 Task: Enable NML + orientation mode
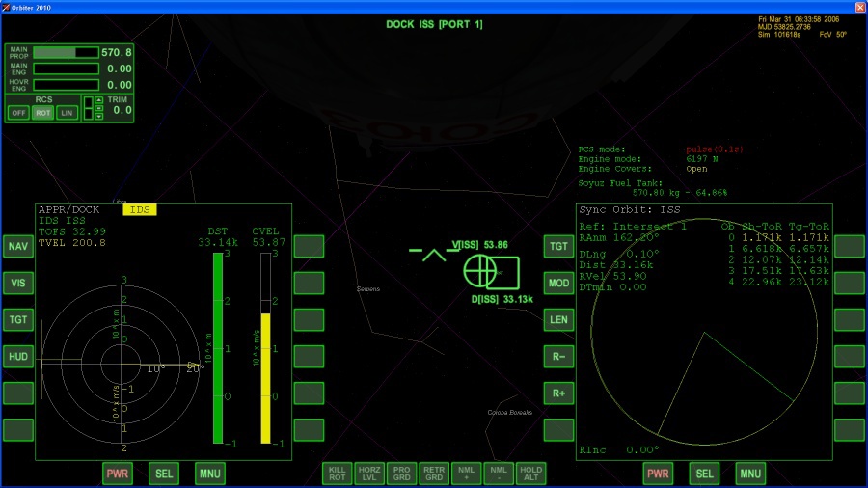[466, 474]
